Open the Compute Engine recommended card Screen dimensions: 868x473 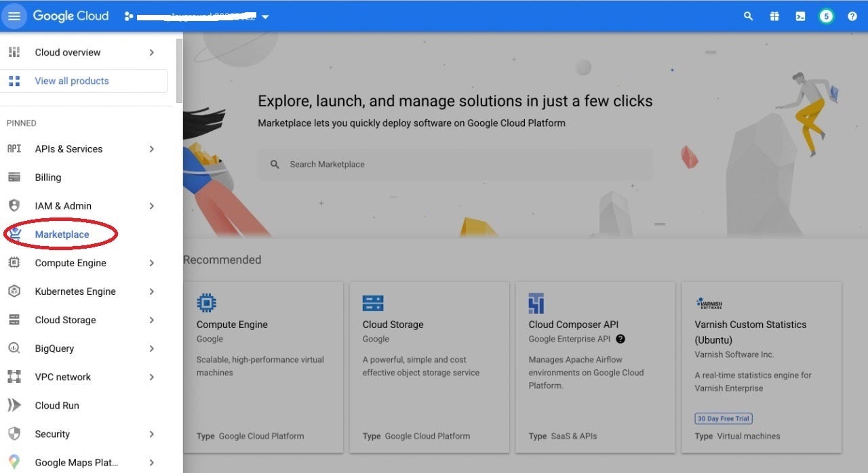click(263, 367)
